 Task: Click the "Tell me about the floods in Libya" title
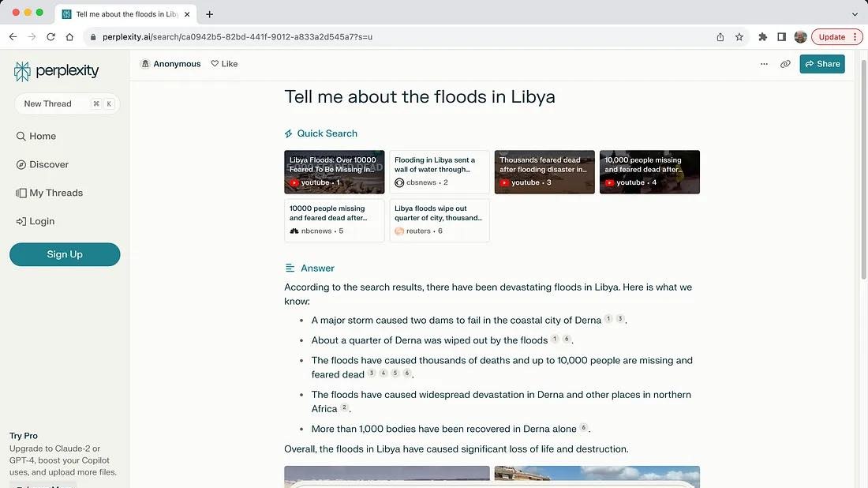(420, 97)
